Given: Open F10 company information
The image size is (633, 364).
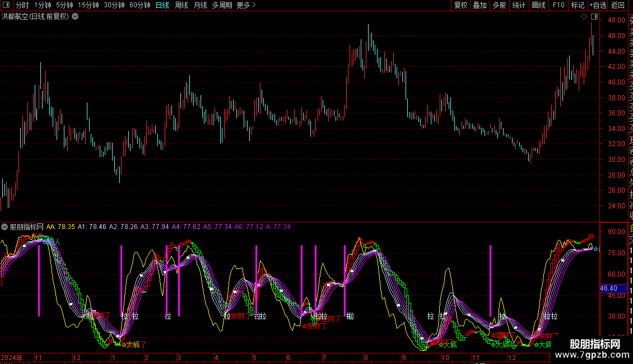Looking at the screenshot, I should tap(558, 5).
